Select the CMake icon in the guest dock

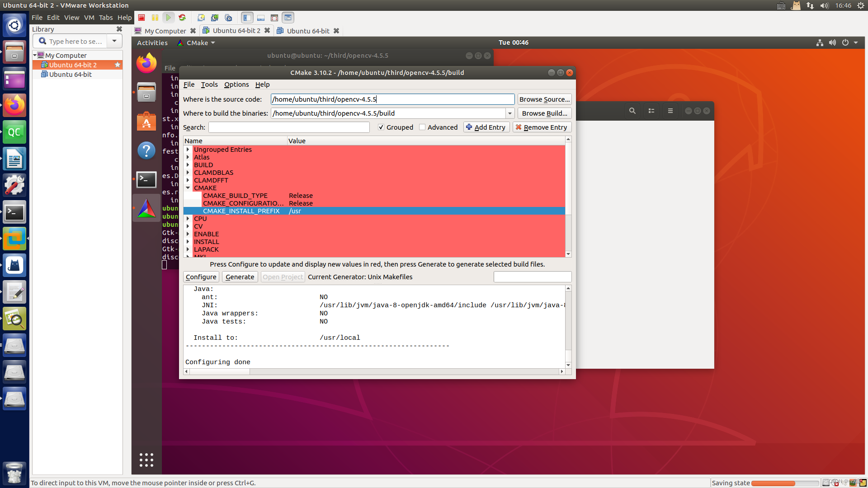click(146, 208)
